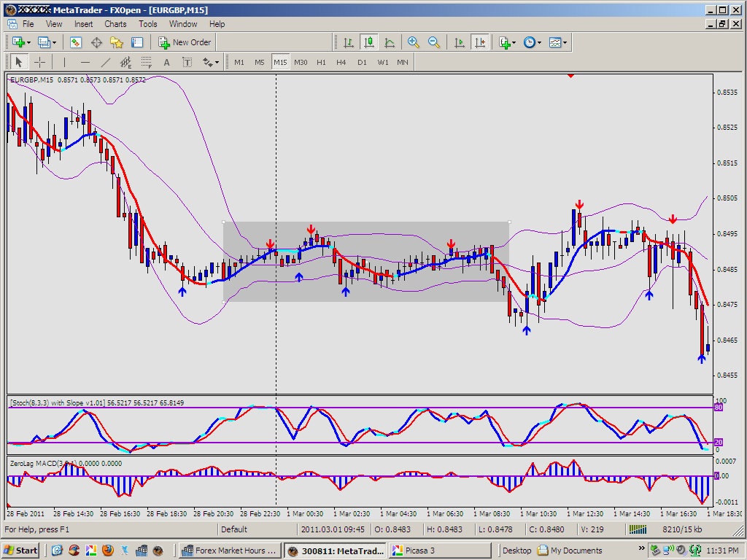The image size is (747, 560).
Task: Open the Templates icon
Action: (x=555, y=42)
